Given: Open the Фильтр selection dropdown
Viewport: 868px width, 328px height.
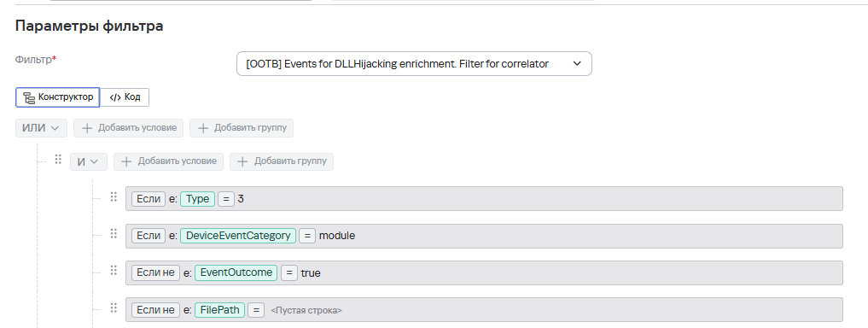Looking at the screenshot, I should (414, 64).
